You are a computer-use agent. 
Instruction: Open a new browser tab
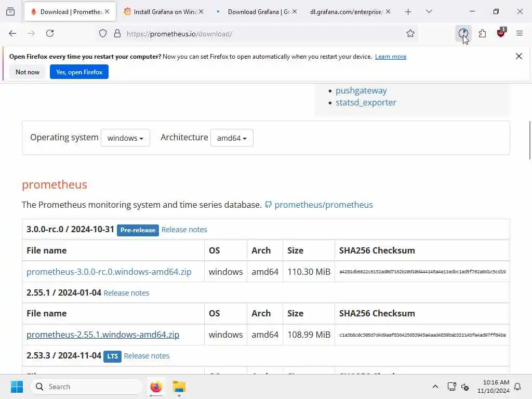click(408, 12)
